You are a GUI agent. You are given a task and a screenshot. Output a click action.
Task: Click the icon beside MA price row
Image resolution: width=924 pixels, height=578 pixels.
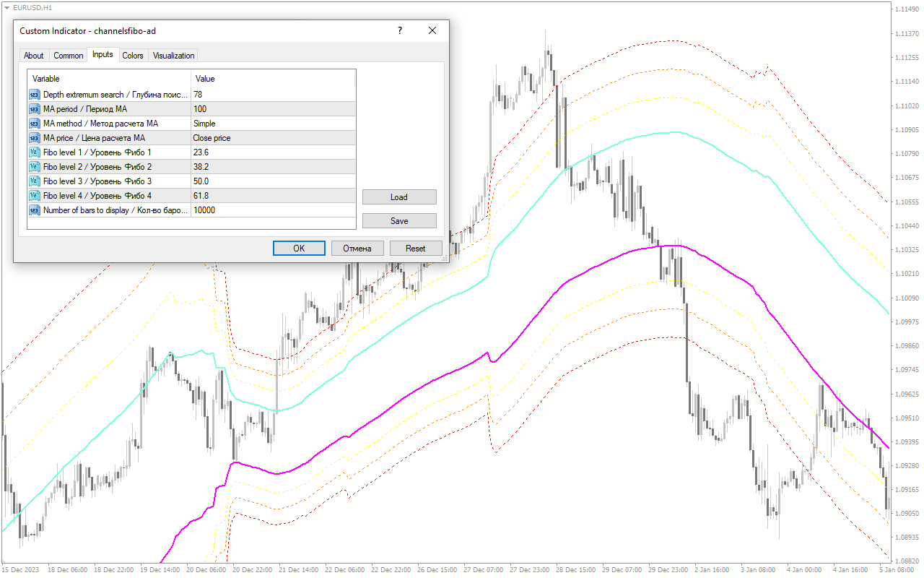pyautogui.click(x=35, y=138)
